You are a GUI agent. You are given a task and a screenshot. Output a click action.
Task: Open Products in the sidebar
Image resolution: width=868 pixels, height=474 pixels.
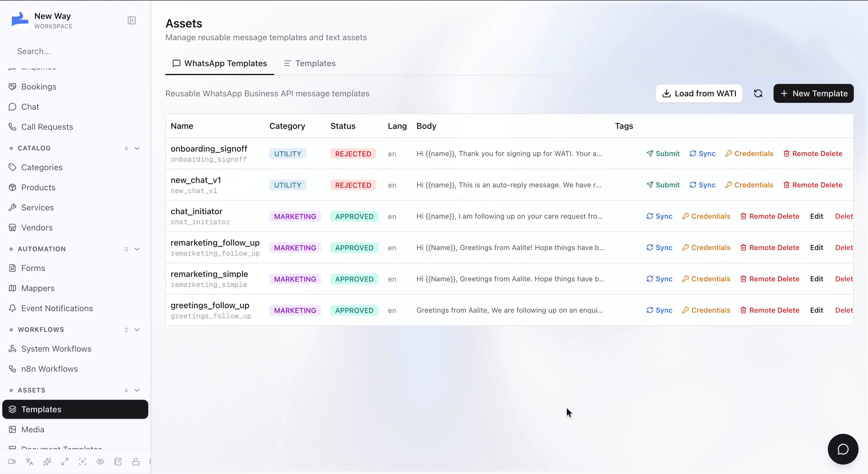tap(75, 188)
